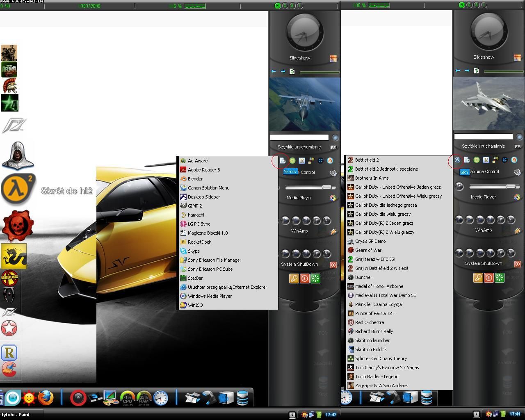Click the flame icon in right quick launch
The width and height of the screenshot is (525, 420).
click(x=514, y=160)
